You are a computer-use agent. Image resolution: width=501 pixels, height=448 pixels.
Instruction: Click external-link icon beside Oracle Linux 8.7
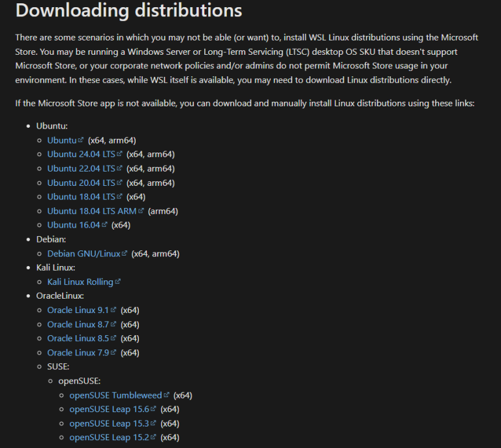(x=114, y=324)
